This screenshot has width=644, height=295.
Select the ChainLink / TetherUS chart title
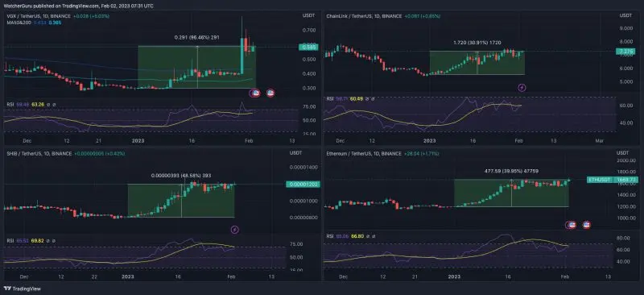tap(364, 16)
